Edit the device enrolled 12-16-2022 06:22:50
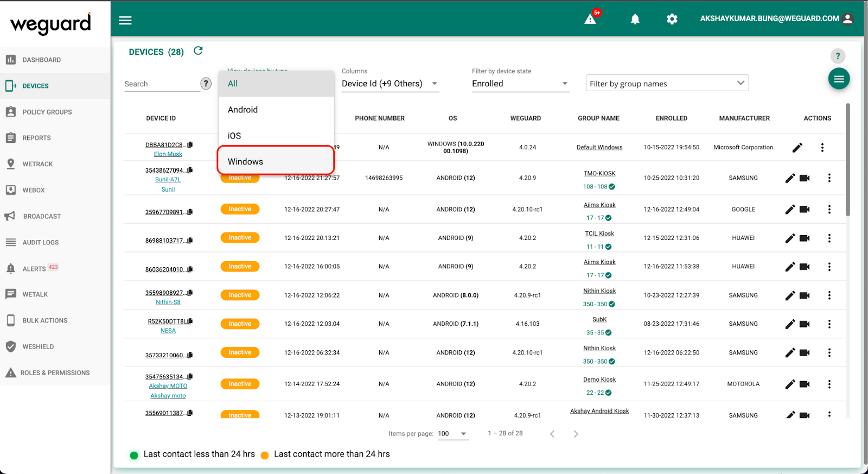 click(790, 353)
